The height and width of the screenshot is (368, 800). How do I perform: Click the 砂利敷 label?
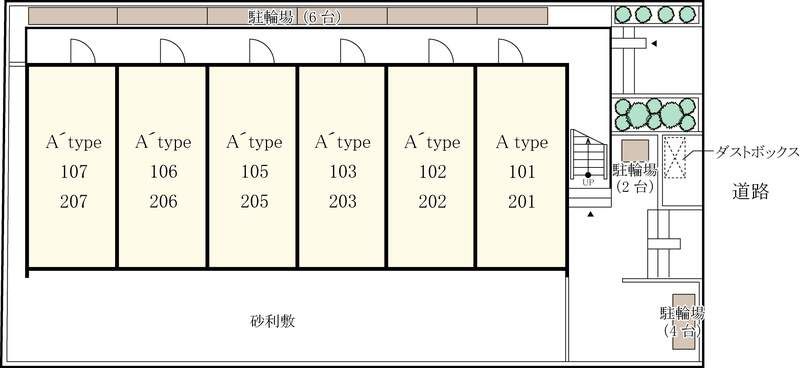[273, 322]
